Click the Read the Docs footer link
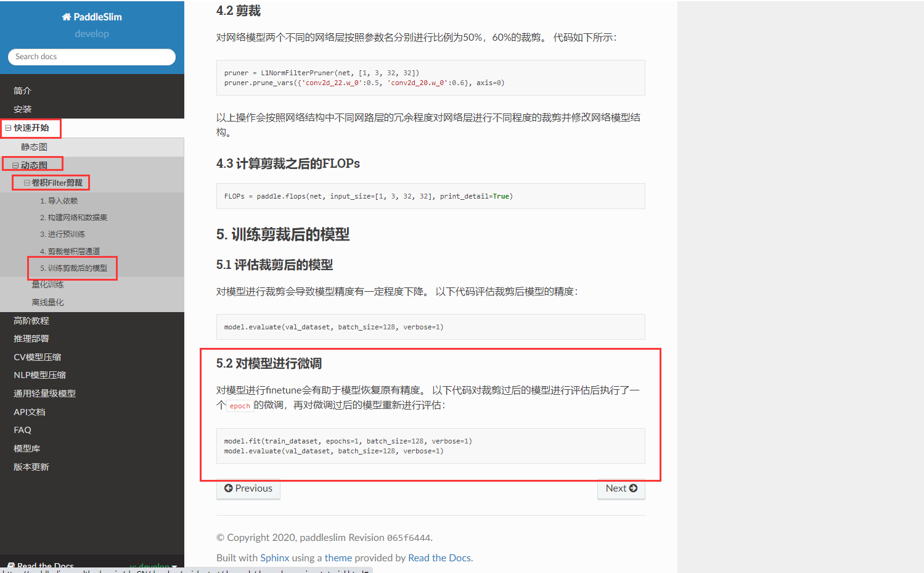The height and width of the screenshot is (573, 924). 440,558
